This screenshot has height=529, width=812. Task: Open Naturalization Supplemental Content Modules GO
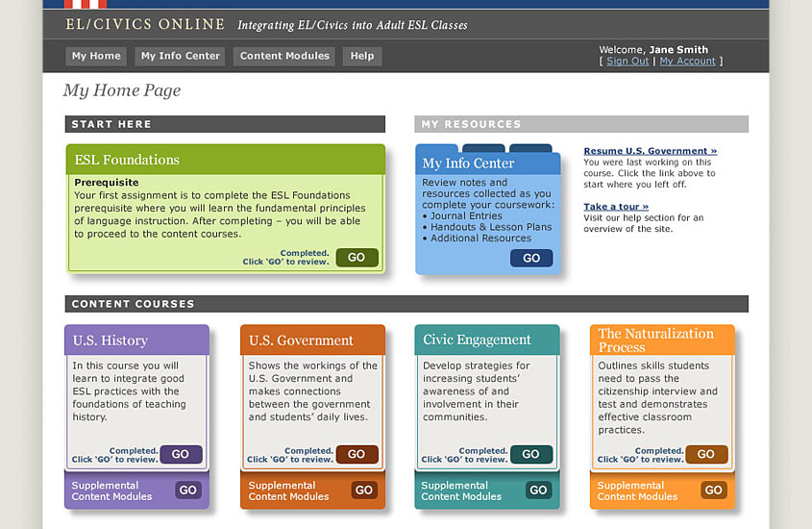(713, 491)
